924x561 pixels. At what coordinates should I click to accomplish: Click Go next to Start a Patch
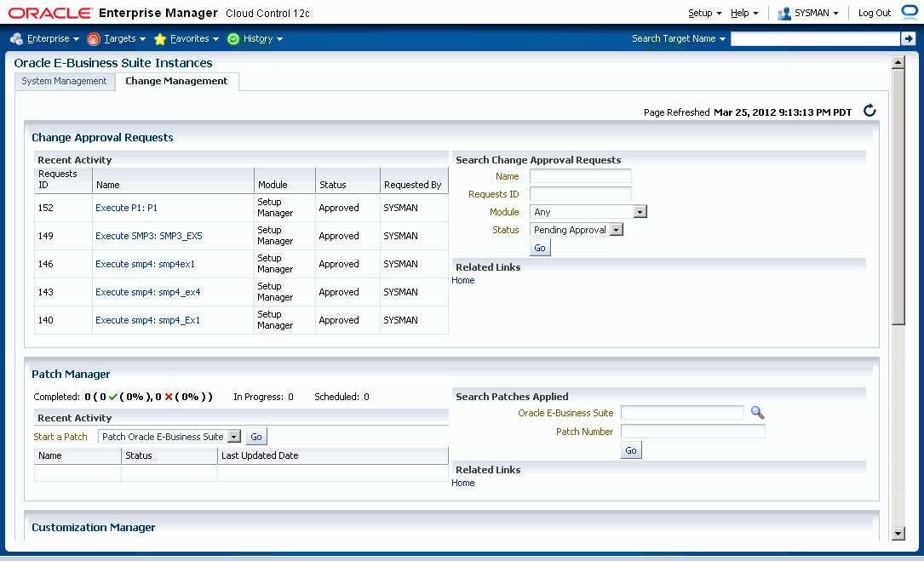coord(256,437)
